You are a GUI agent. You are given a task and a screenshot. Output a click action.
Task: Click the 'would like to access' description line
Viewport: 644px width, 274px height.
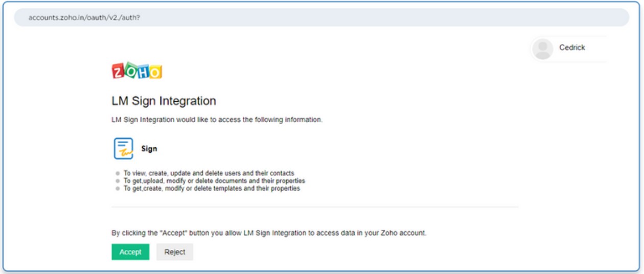coord(217,120)
